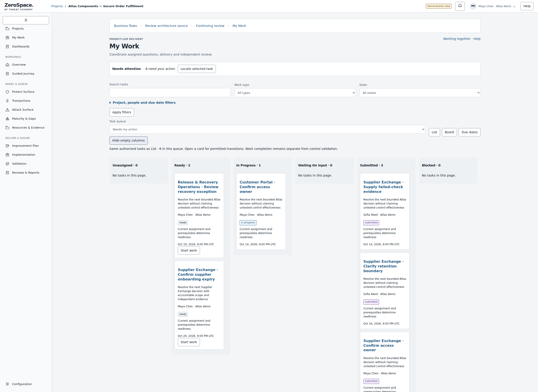
Task: Click the Transactions arrows icon
Action: pyautogui.click(x=7, y=101)
